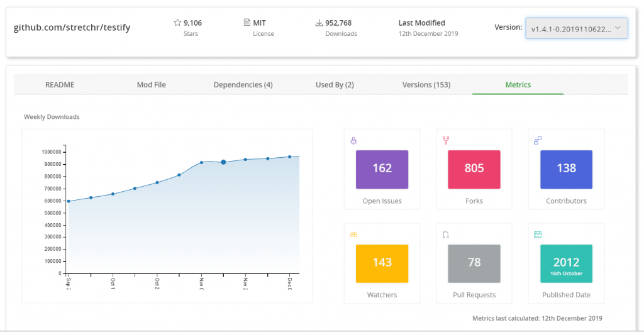Show the Versions (153) tab

426,85
